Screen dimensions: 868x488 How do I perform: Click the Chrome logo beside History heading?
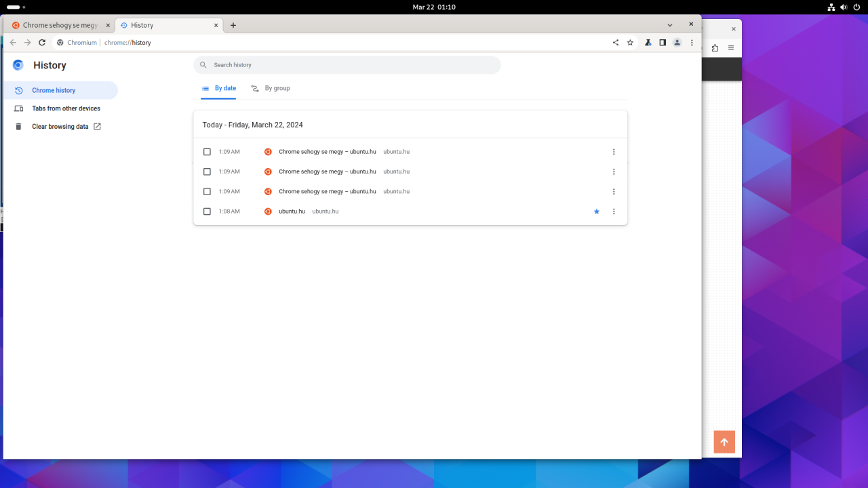coord(18,65)
